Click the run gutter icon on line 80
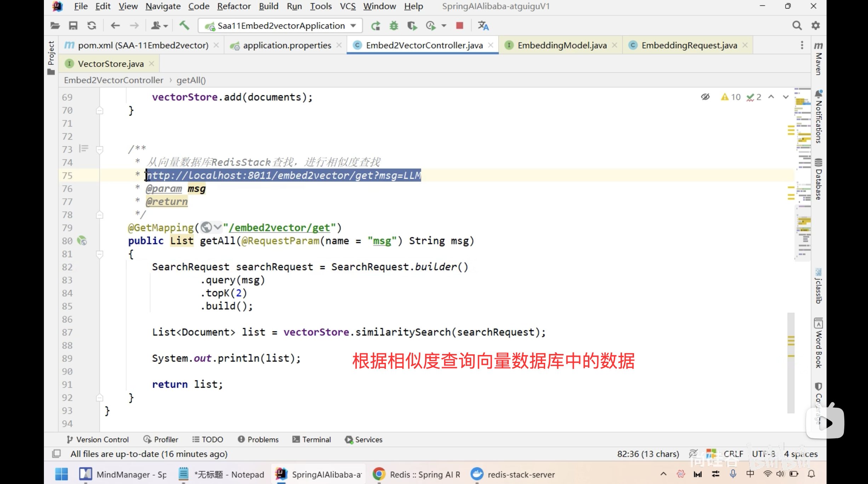The height and width of the screenshot is (484, 868). 82,241
